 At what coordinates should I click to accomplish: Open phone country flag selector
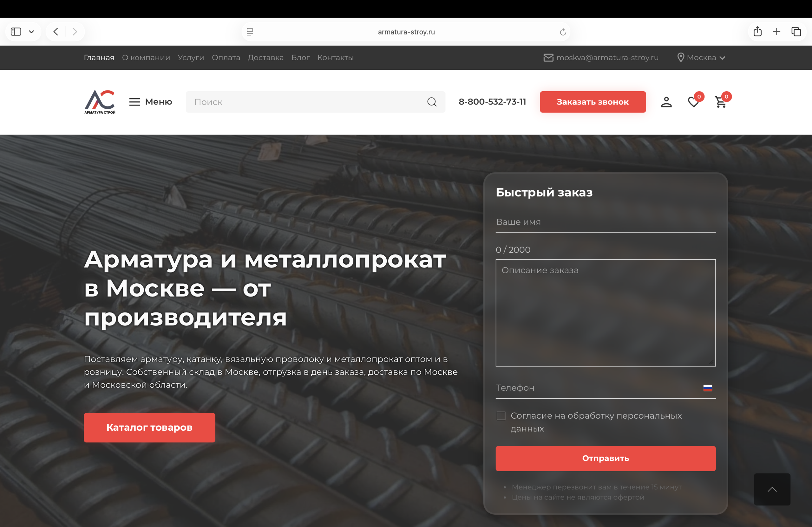click(707, 388)
